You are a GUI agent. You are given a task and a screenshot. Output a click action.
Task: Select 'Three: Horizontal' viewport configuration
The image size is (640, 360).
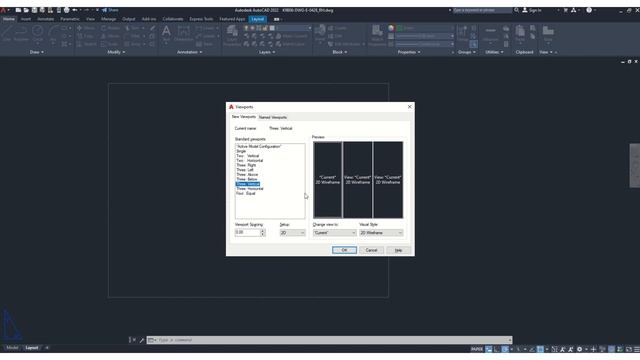click(250, 189)
